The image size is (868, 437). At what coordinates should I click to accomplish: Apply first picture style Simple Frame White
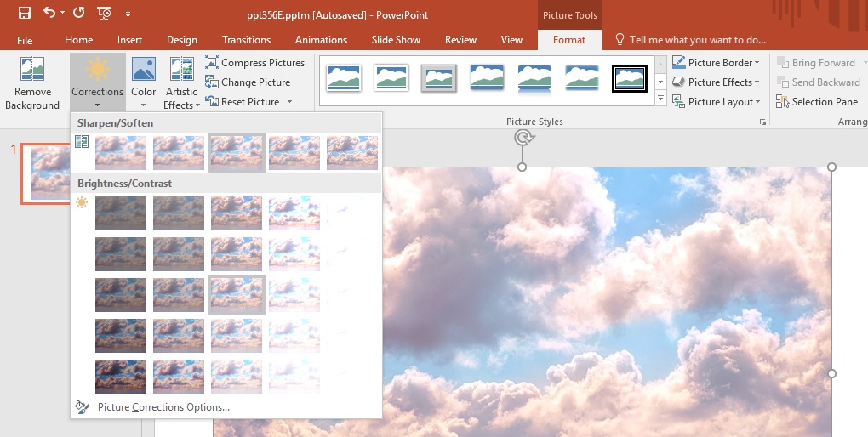coord(344,77)
